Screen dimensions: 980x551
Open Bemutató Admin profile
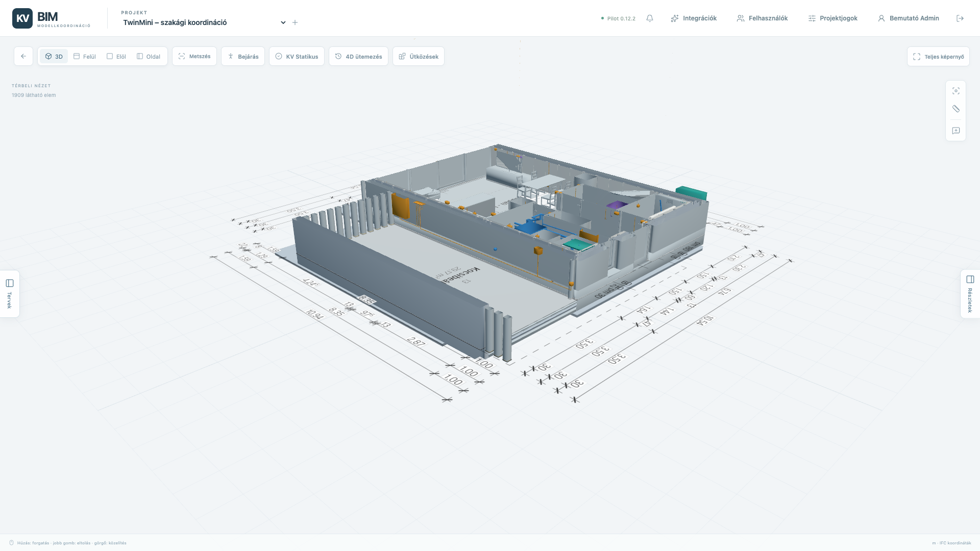pos(909,18)
